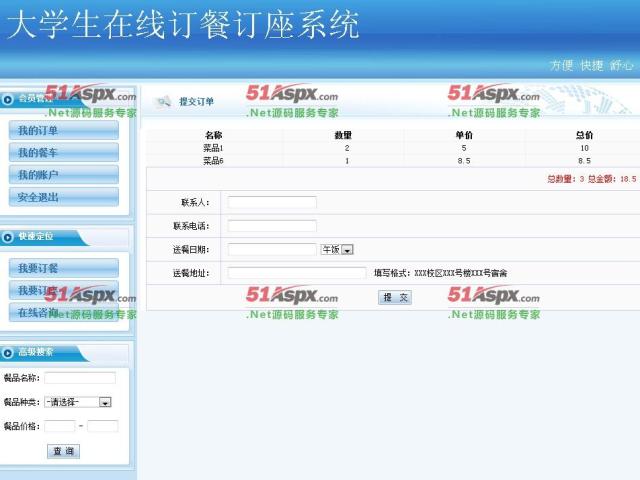Click the unit price 8.5 cell
Viewport: 640px width, 480px height.
pyautogui.click(x=464, y=161)
